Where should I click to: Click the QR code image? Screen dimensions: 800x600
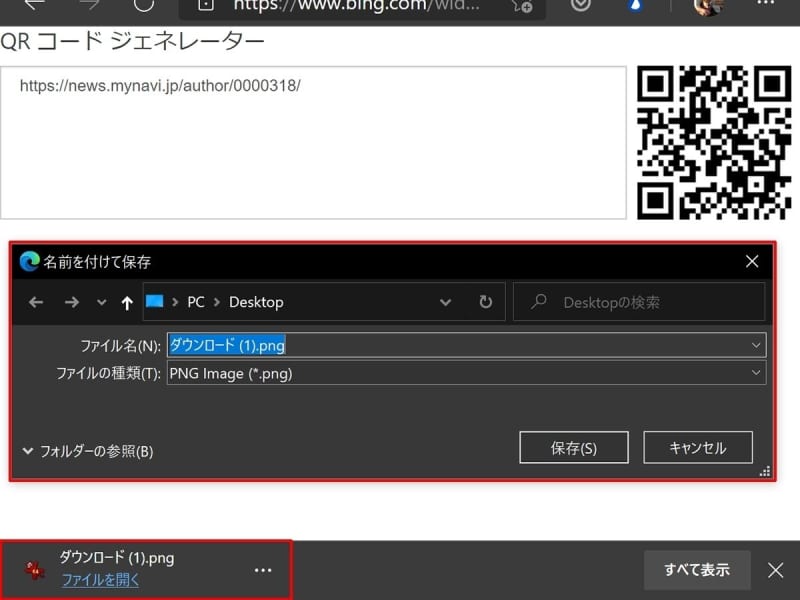tap(714, 143)
